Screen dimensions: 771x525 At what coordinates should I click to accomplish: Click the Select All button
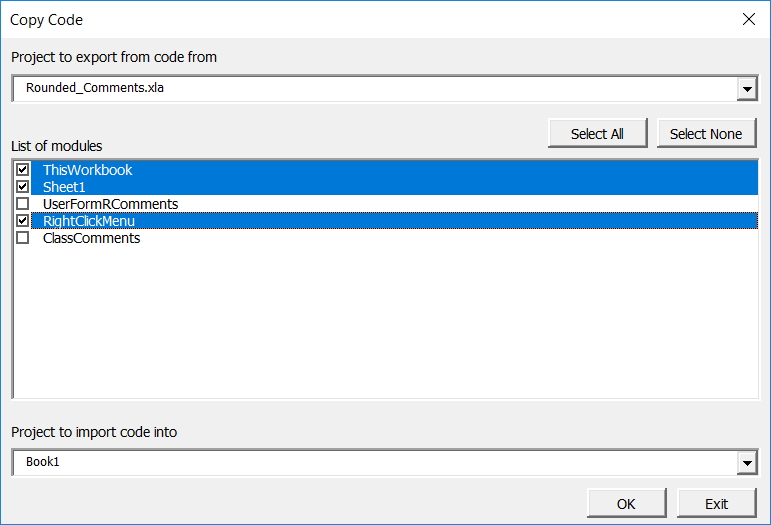pos(597,134)
